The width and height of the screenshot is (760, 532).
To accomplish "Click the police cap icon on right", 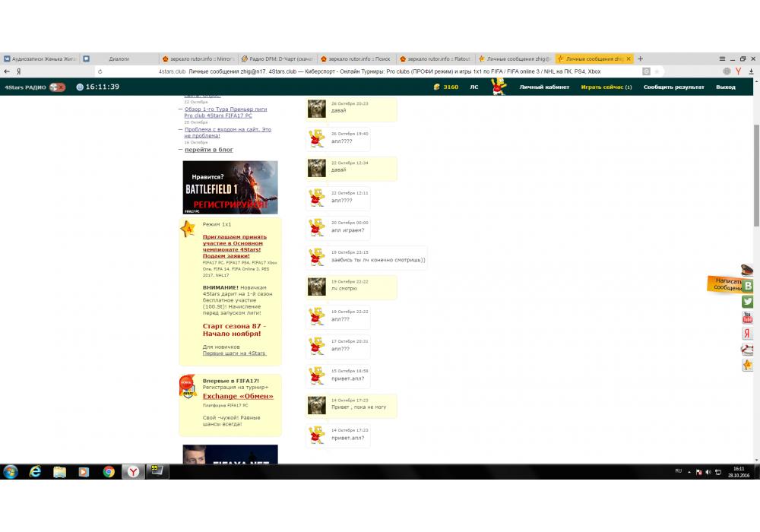I will [x=748, y=270].
